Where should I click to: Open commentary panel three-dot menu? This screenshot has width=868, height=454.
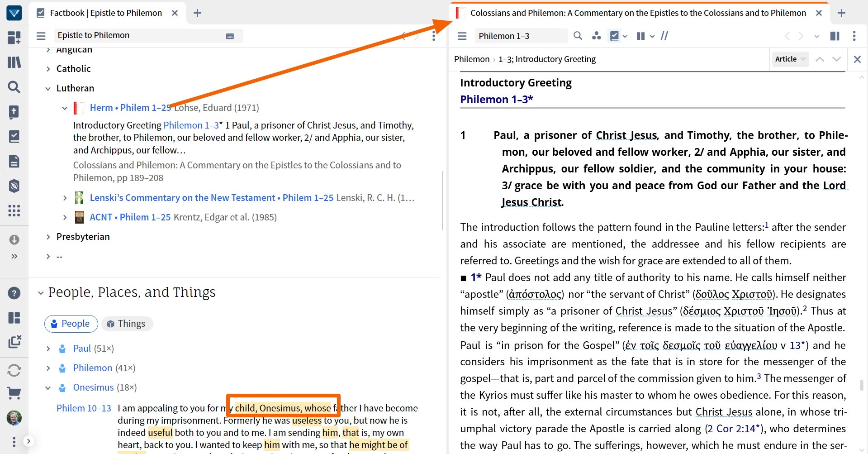click(854, 36)
